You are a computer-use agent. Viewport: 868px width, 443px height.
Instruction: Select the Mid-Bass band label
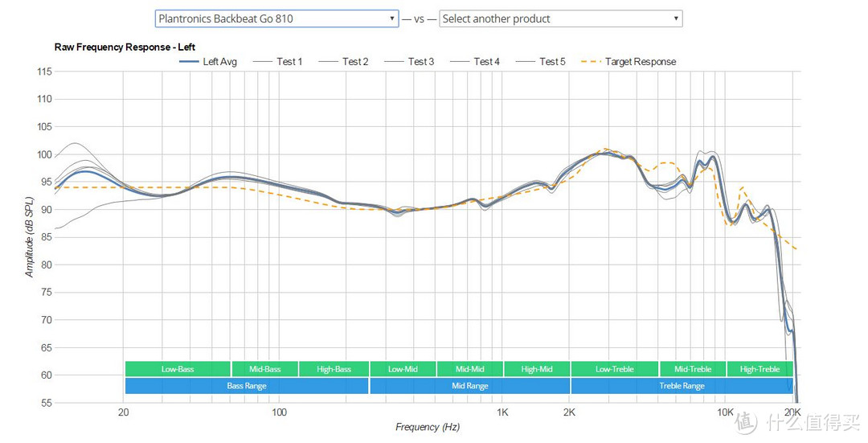tap(264, 369)
